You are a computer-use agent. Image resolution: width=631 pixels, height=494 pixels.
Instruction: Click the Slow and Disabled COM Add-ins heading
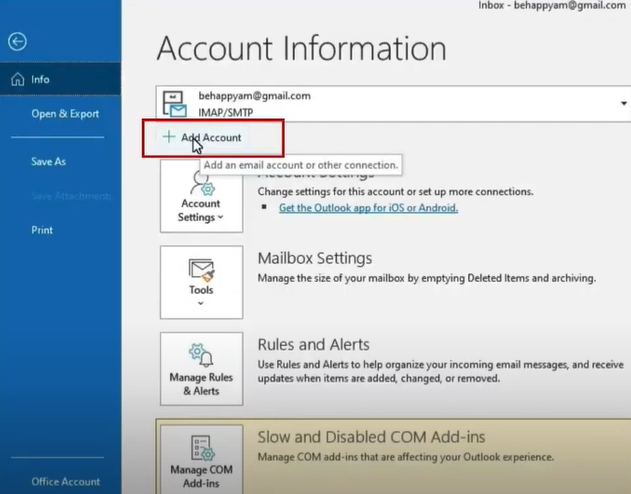point(371,437)
